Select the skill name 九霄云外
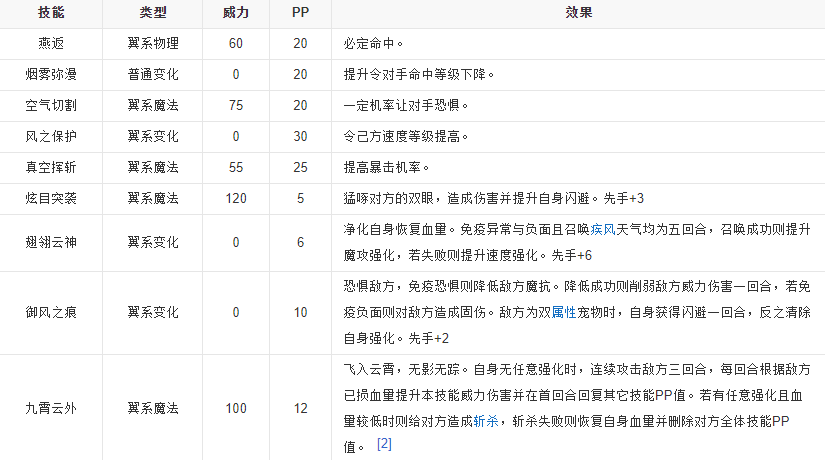The height and width of the screenshot is (460, 825). pyautogui.click(x=51, y=408)
